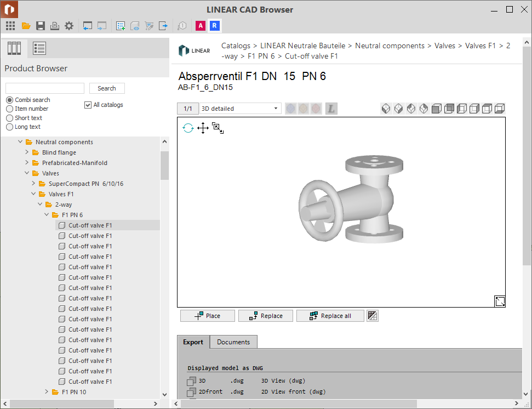The height and width of the screenshot is (409, 532).
Task: Expand SuperCompact PN 6/10/16 folder
Action: pos(33,184)
